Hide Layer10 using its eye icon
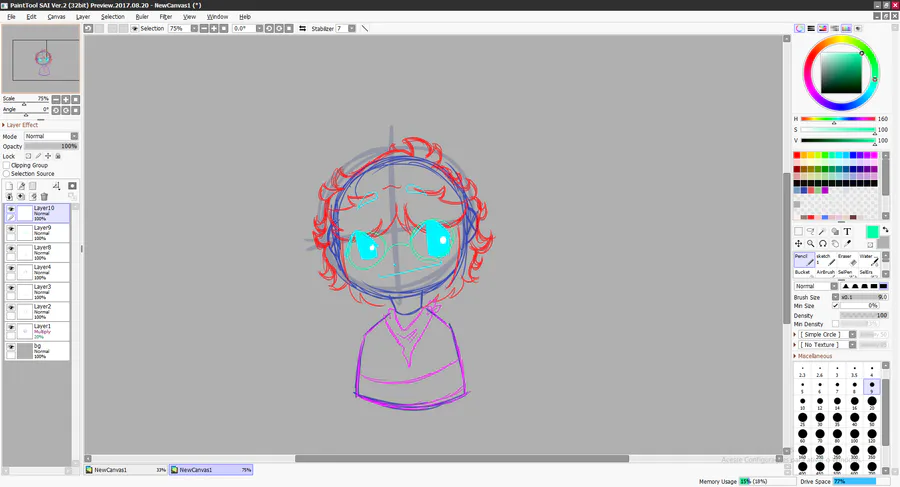 click(x=11, y=209)
